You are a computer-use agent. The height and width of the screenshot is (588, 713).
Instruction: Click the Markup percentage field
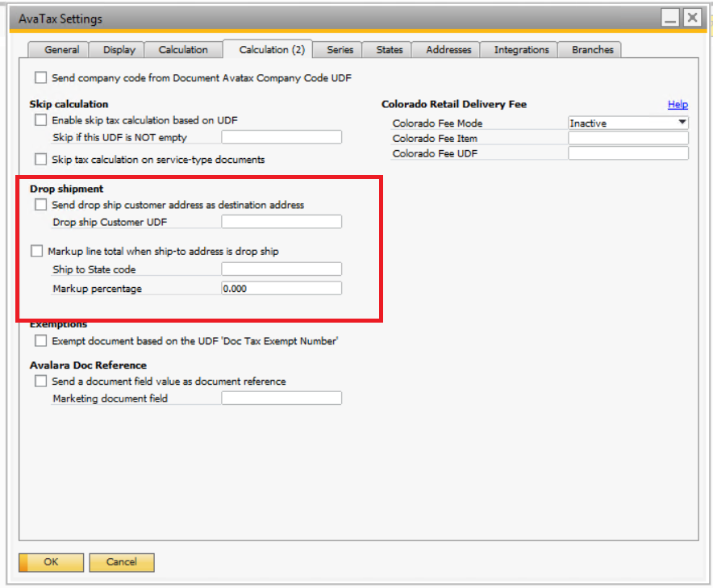tap(281, 288)
